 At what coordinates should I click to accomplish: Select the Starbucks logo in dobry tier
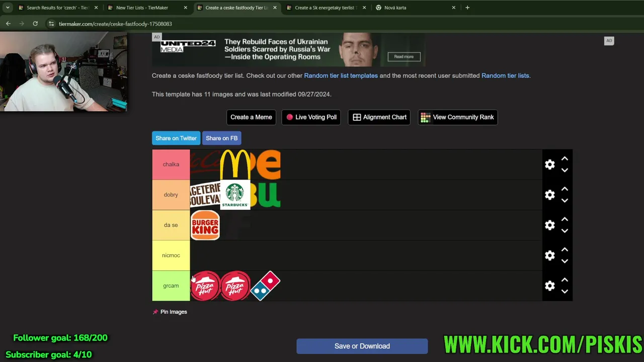click(x=235, y=195)
